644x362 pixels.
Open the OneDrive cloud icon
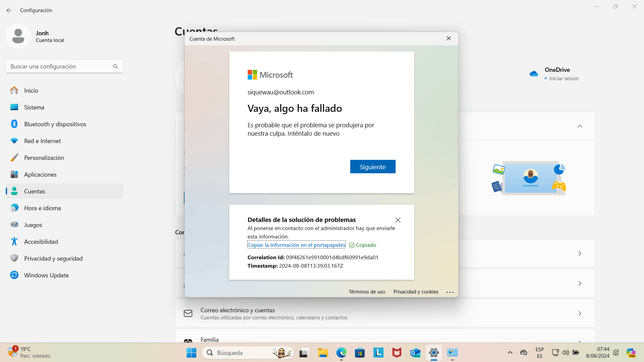pyautogui.click(x=534, y=74)
